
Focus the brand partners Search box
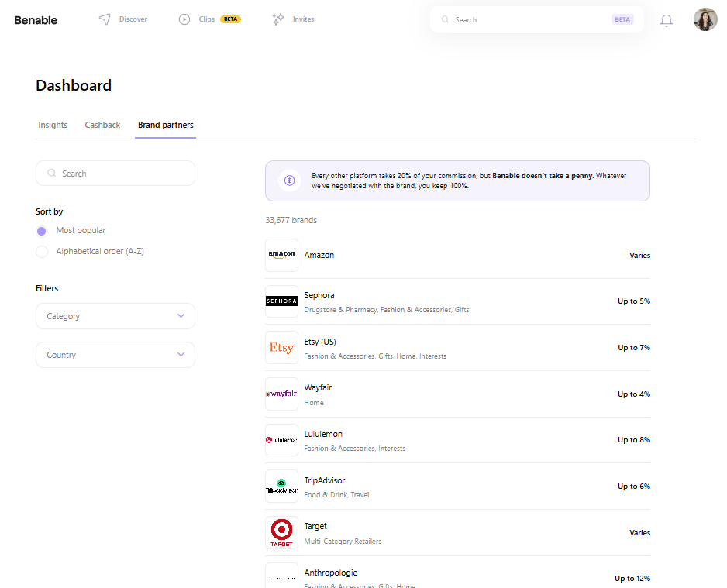[x=115, y=174]
